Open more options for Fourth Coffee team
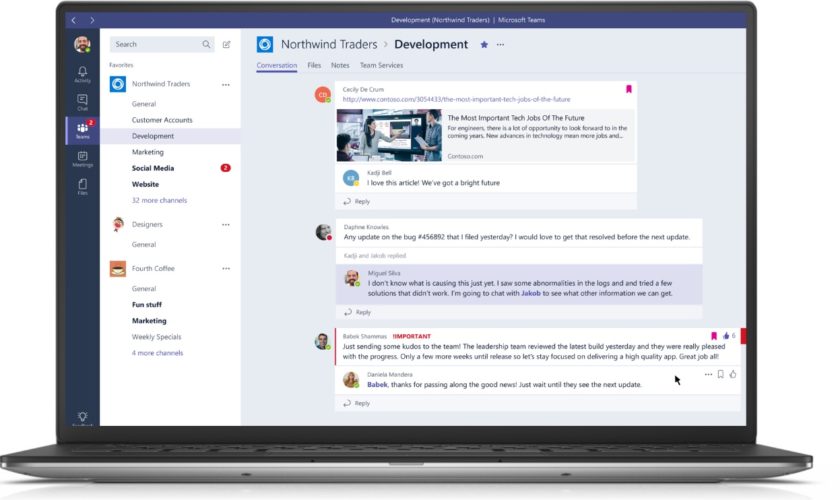Screen dimensions: 840x500 [226, 268]
